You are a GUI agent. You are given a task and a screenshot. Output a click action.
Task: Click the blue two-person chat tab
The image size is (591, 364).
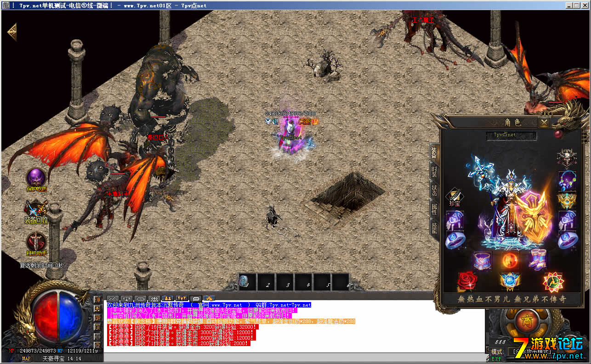(x=168, y=298)
